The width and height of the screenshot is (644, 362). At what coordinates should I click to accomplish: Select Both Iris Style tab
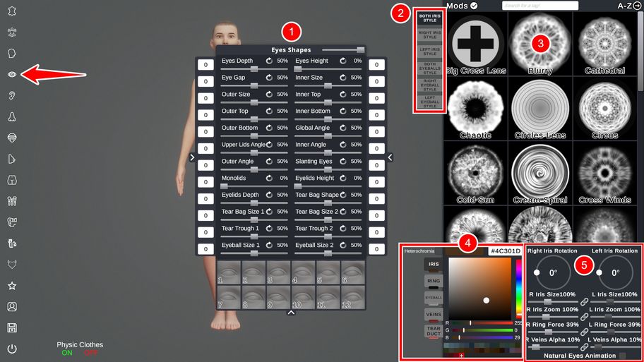(429, 18)
